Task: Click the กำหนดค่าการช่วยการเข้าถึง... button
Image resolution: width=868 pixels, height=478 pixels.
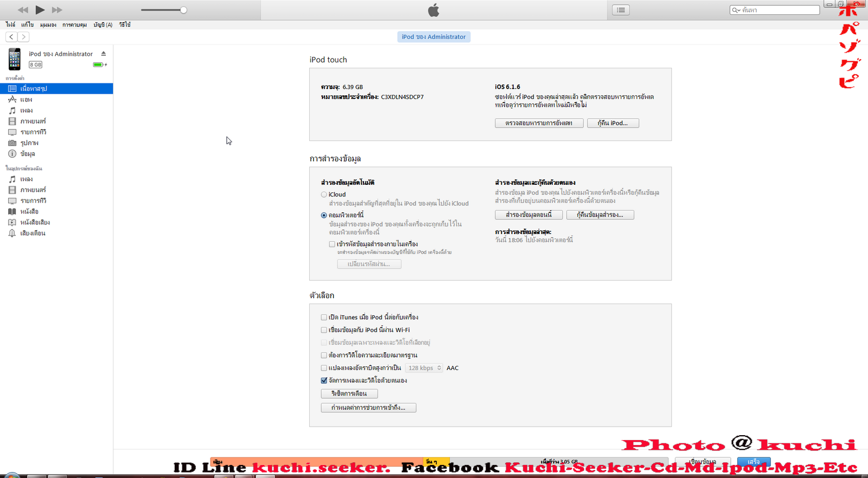Action: tap(368, 408)
